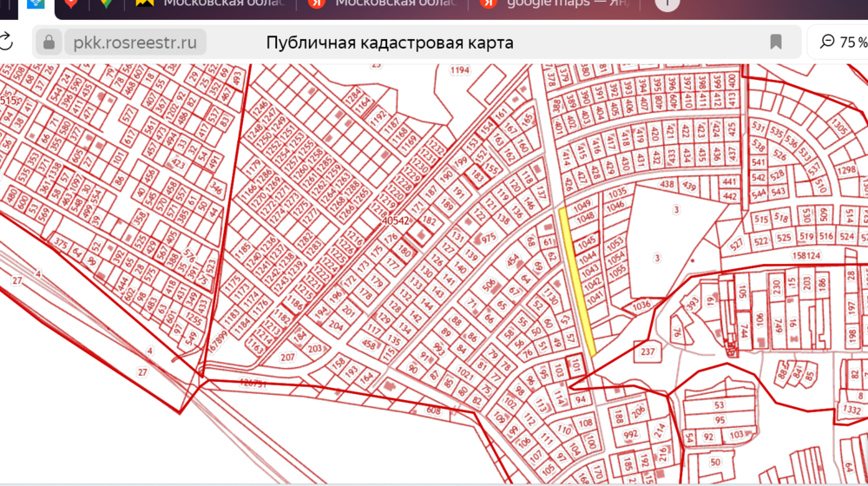Select parcel 207 on the cadastral map
868x486 pixels.
coord(289,357)
